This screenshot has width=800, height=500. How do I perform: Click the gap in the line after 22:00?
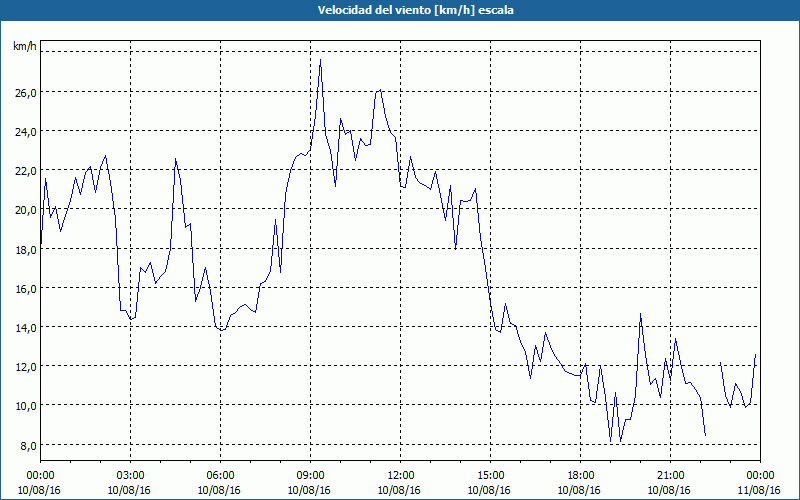[x=713, y=398]
